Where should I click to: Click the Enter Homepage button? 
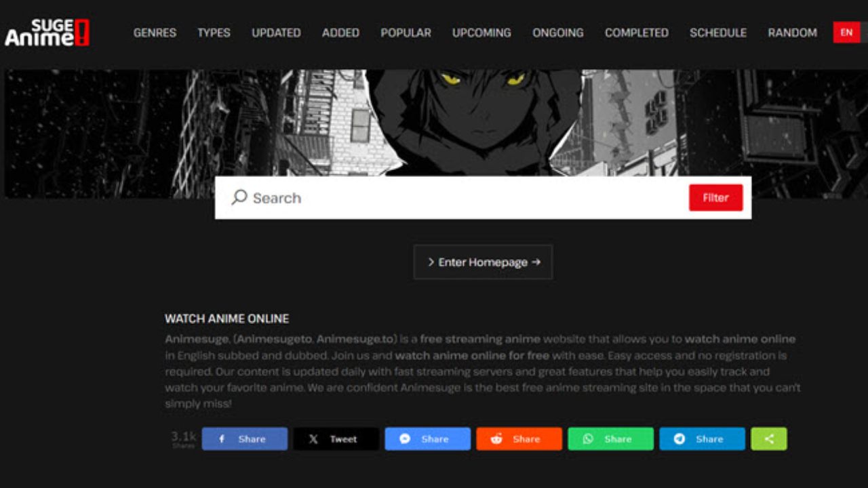click(x=483, y=262)
